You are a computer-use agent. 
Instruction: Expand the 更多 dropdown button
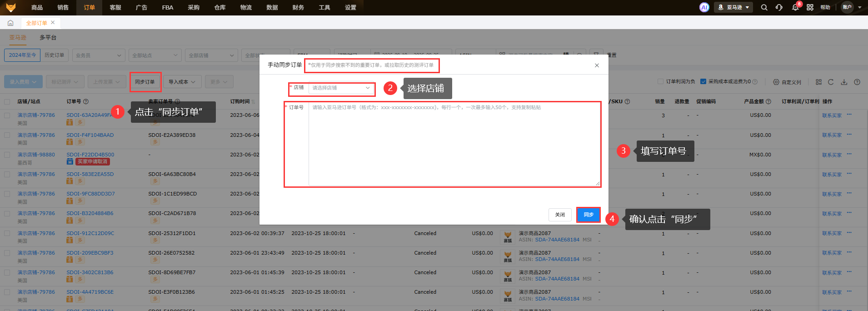219,82
